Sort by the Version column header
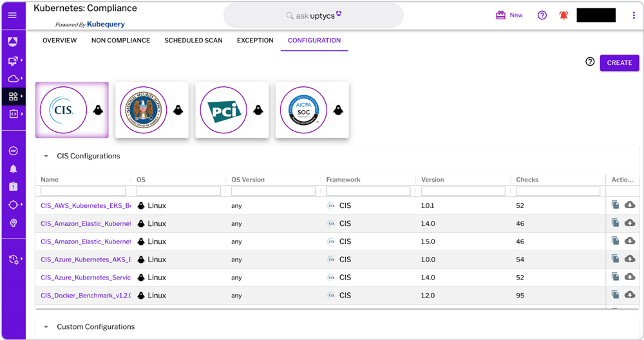 tap(433, 180)
